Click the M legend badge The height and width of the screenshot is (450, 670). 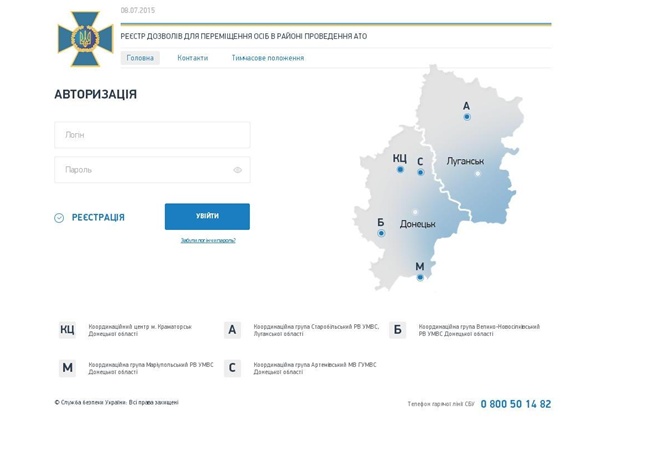pyautogui.click(x=67, y=368)
